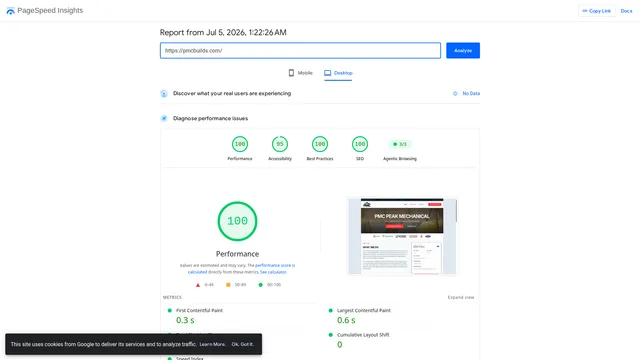640x360 pixels.
Task: Open Learn More in cookie banner
Action: 212,344
